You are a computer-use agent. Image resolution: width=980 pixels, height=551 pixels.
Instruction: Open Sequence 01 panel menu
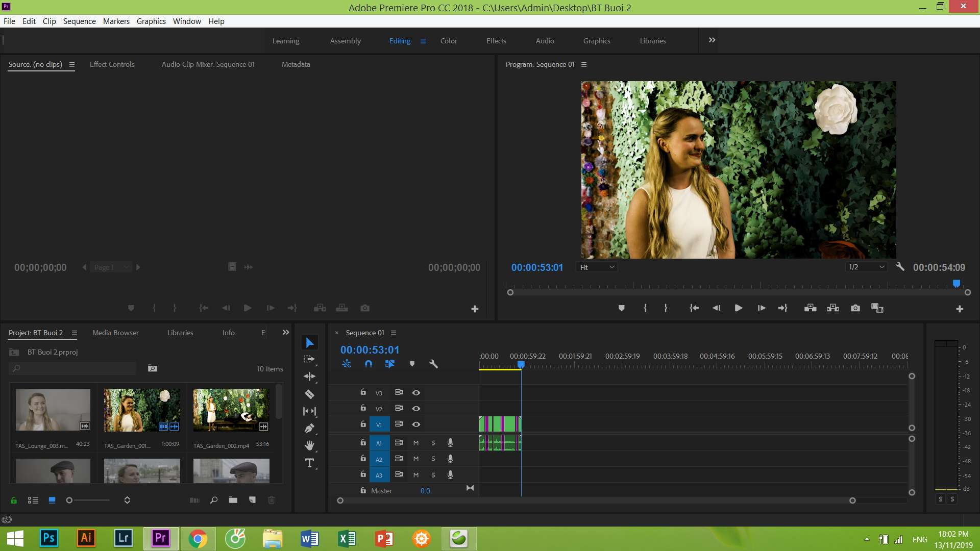click(394, 333)
